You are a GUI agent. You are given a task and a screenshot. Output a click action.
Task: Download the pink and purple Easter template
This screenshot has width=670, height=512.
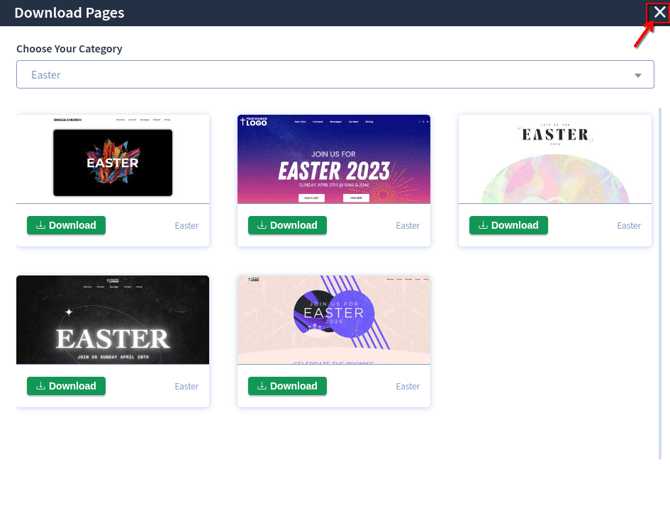coord(287,386)
